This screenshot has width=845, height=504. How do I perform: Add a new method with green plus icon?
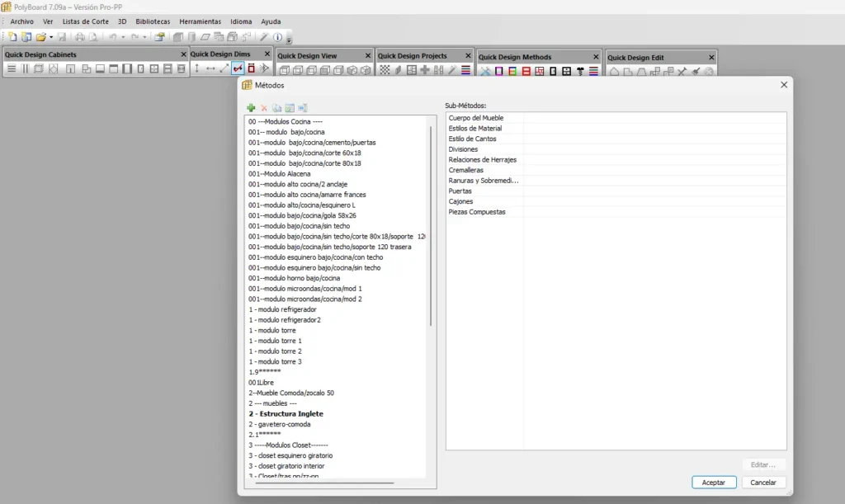click(x=251, y=108)
